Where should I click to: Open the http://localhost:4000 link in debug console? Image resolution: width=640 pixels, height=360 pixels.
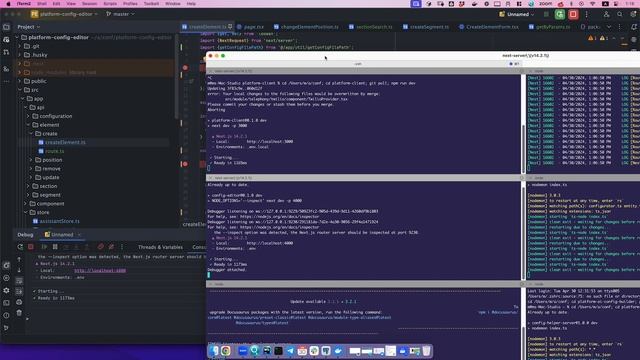100,271
